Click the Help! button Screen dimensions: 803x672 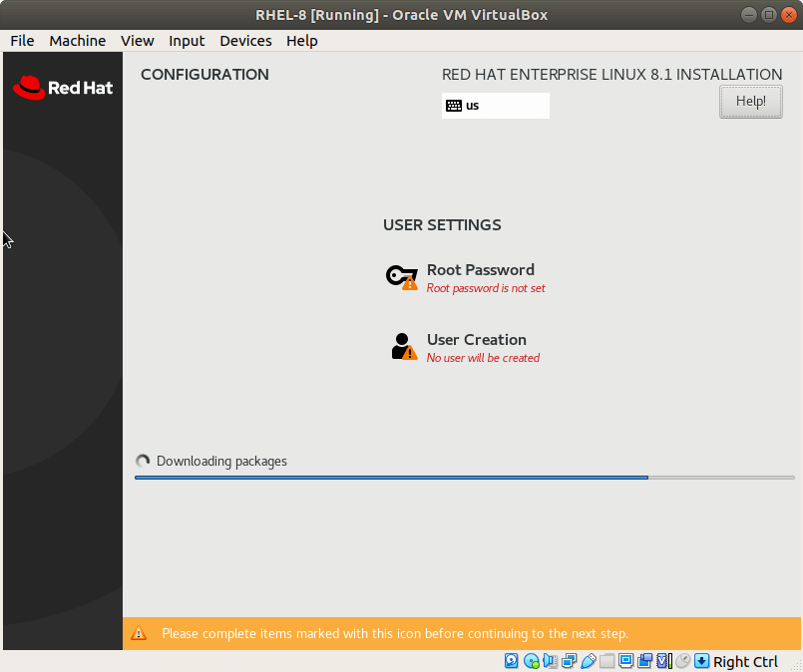click(751, 102)
